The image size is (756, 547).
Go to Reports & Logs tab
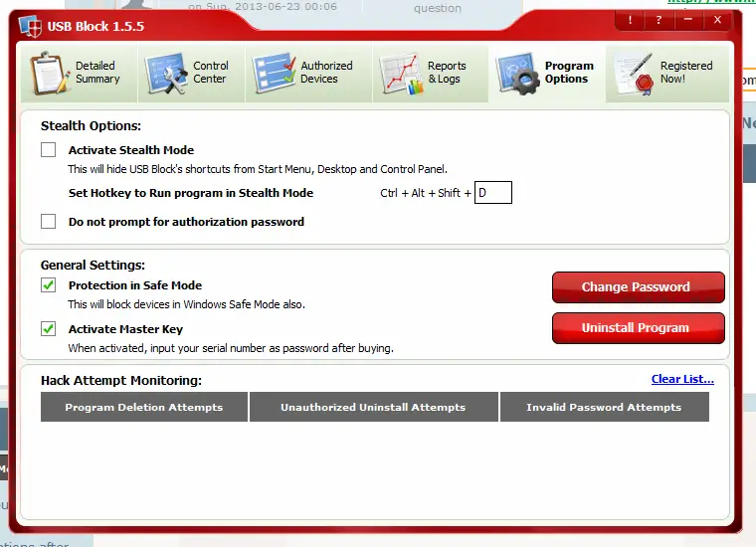tap(431, 74)
